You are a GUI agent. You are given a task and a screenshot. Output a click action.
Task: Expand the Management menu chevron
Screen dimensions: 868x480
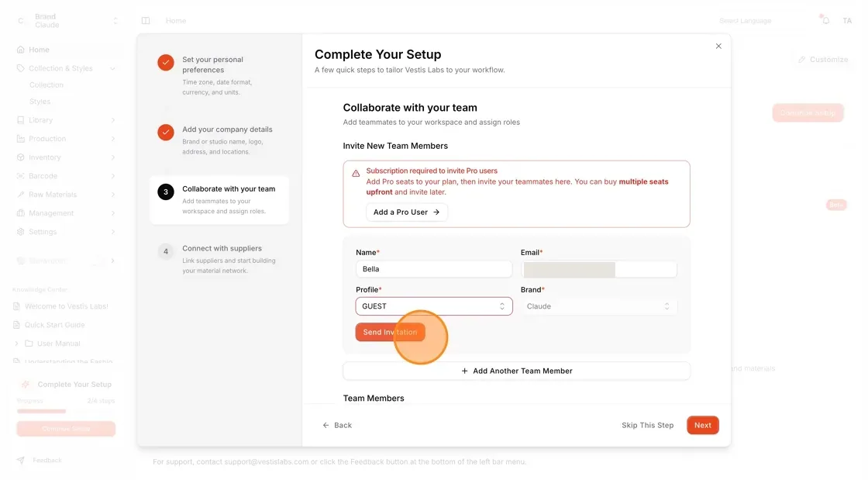click(113, 213)
